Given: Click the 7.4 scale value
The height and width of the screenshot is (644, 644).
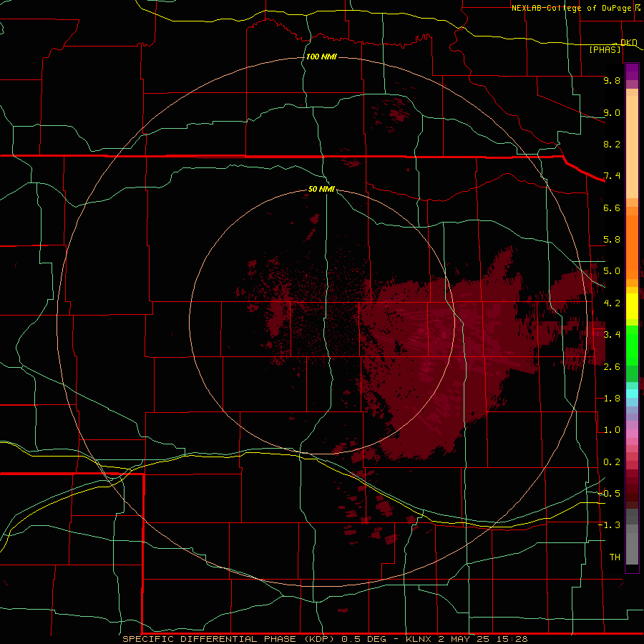Looking at the screenshot, I should tap(612, 176).
